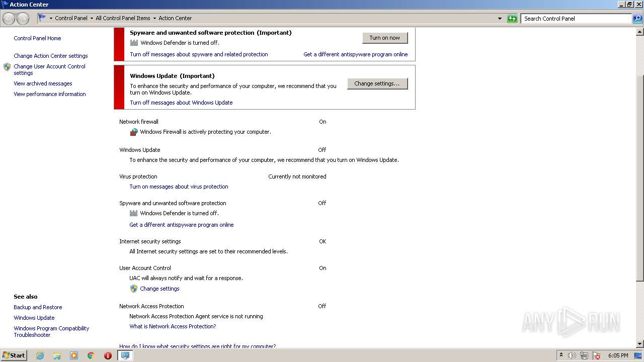Click 'Internet security settings' heading text
The height and width of the screenshot is (362, 644).
point(150,241)
